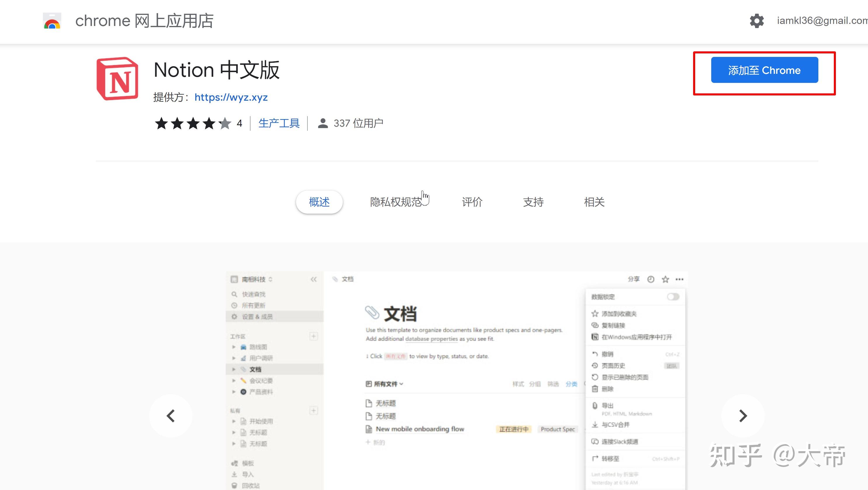Screen dimensions: 868x490
Task: Click the rating count number 4
Action: click(239, 124)
